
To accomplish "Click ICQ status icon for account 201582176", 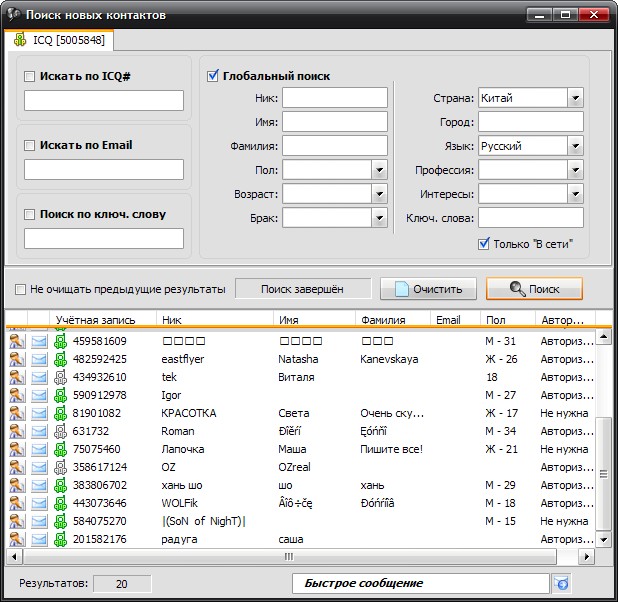I will tap(60, 539).
